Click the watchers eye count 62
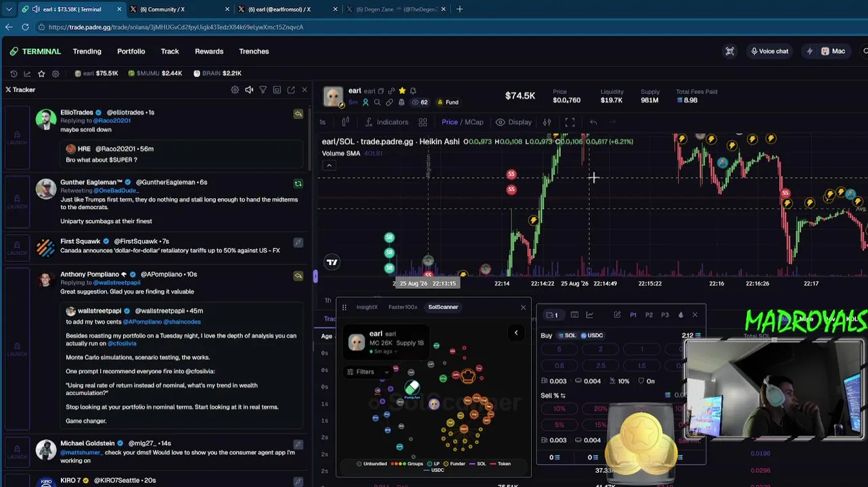Viewport: 868px width, 487px height. click(419, 102)
